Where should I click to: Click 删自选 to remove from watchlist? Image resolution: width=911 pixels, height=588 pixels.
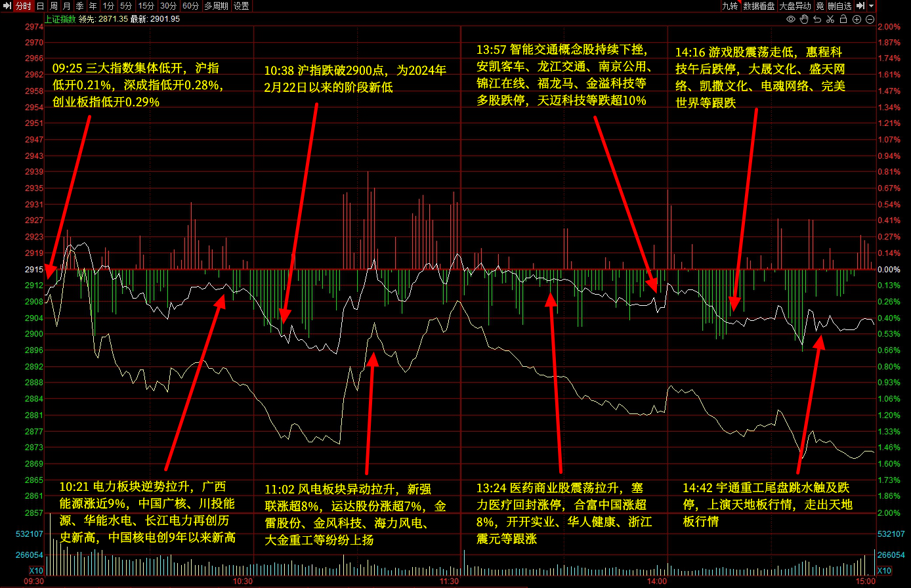tap(839, 6)
